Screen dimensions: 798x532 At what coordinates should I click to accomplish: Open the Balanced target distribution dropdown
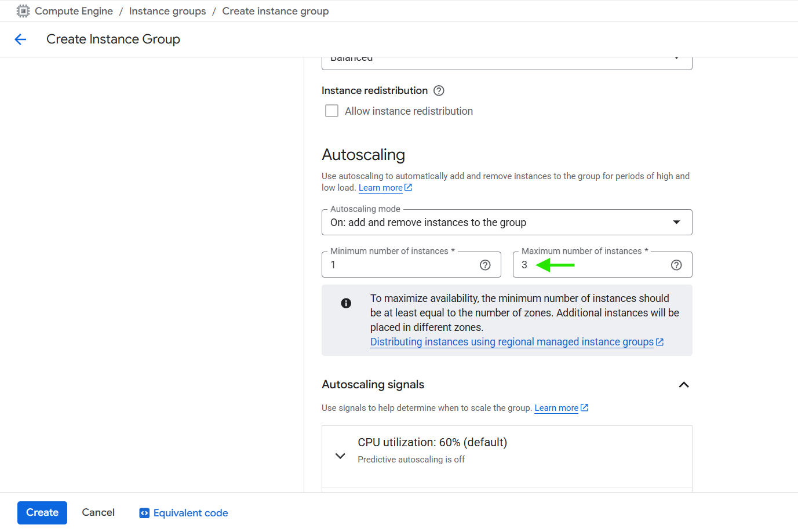[x=507, y=61]
